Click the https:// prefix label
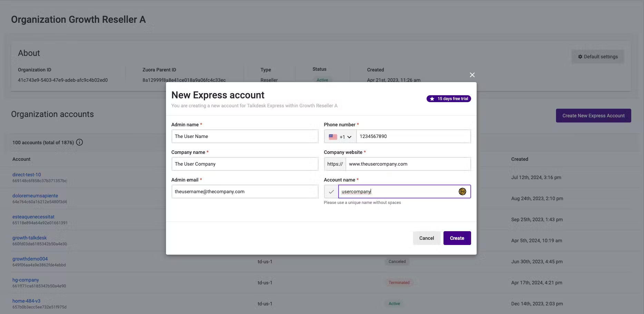Viewport: 644px width, 314px height. tap(335, 164)
